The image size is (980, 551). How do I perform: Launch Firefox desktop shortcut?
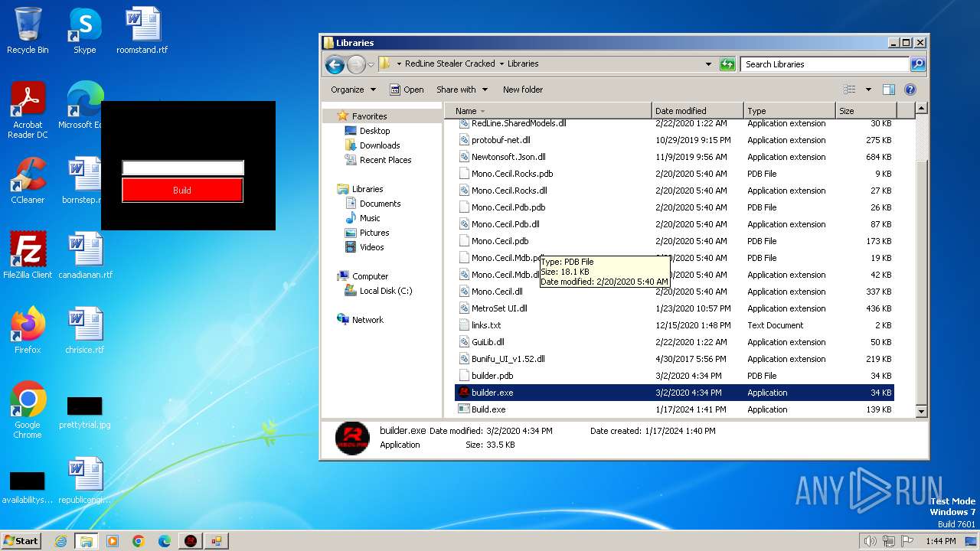28,330
